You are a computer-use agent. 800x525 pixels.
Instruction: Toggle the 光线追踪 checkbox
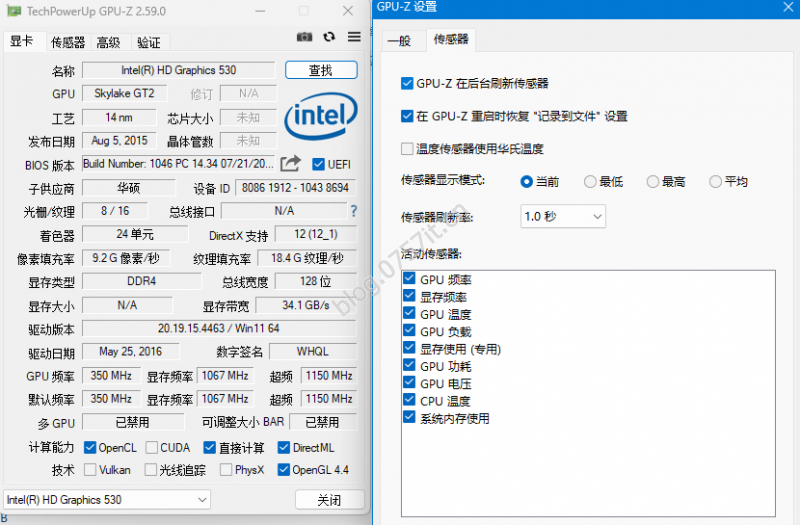(x=151, y=469)
